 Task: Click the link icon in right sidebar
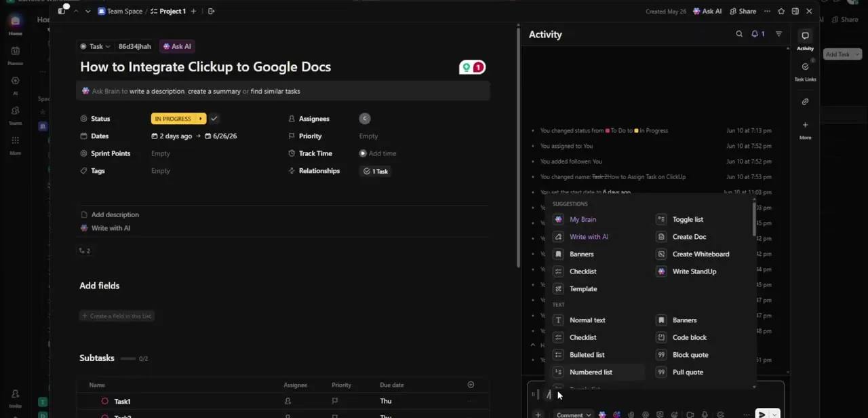pyautogui.click(x=805, y=102)
